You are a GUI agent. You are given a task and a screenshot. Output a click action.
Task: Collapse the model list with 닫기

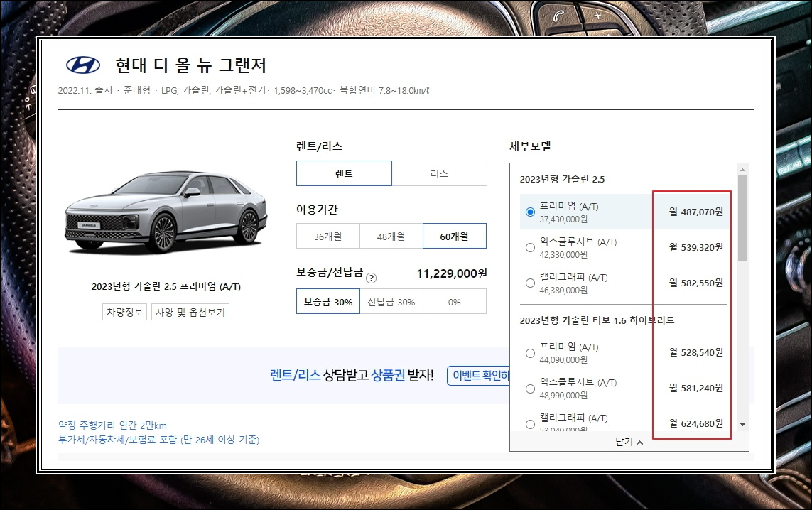click(x=629, y=442)
